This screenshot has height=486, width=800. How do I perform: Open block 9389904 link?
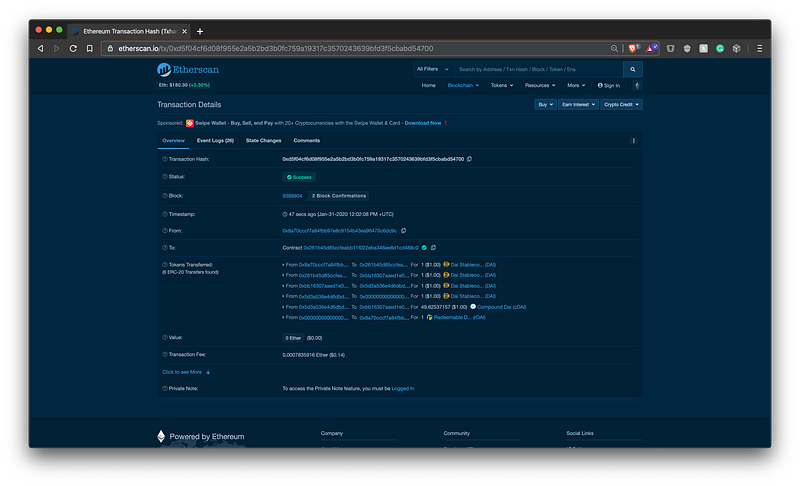292,196
